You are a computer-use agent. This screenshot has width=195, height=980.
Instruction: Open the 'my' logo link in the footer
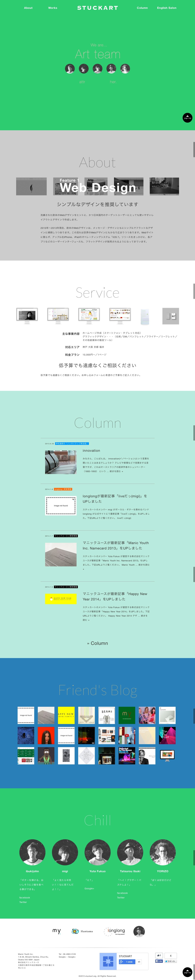click(57, 931)
